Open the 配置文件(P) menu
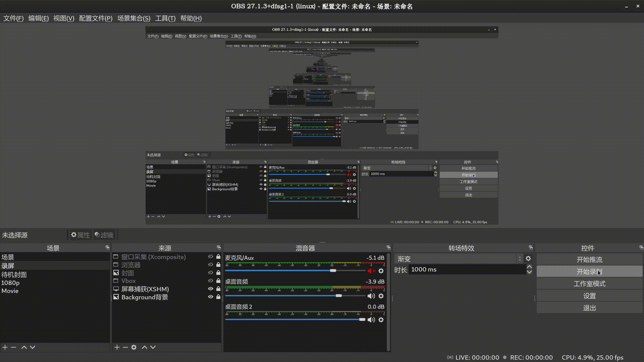 96,18
